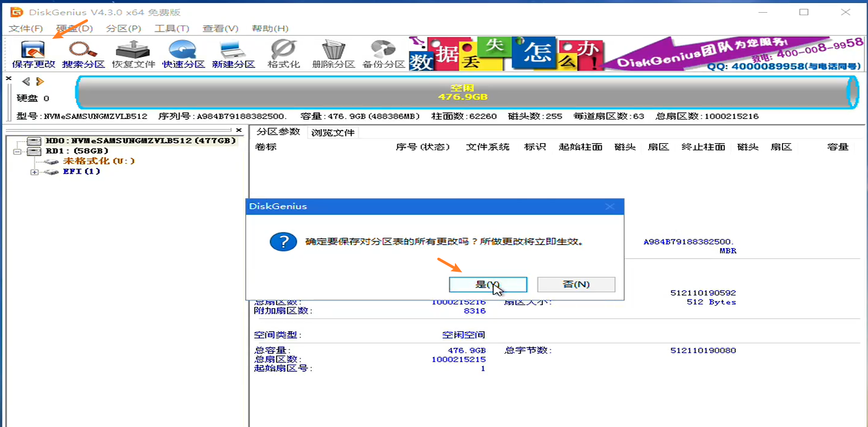Open the 搜索分区 search partition tool
868x427 pixels.
tap(84, 54)
